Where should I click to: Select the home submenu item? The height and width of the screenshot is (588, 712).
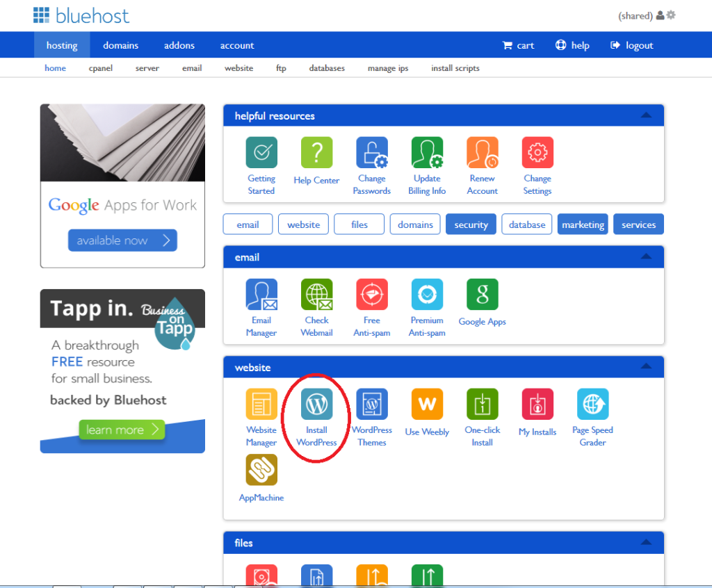pos(56,68)
